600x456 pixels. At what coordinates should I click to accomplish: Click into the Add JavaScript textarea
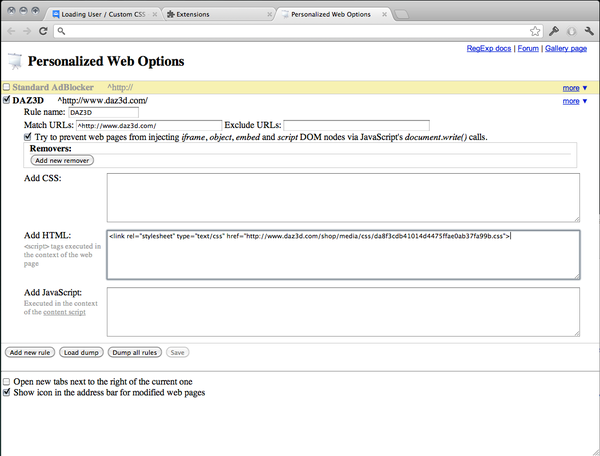[x=343, y=312]
